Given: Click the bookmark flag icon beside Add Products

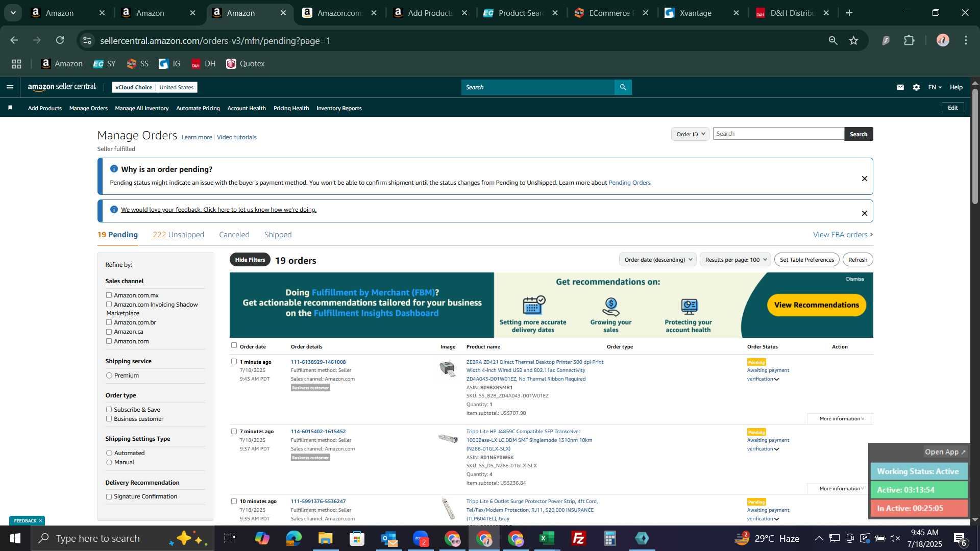Looking at the screenshot, I should 10,108.
